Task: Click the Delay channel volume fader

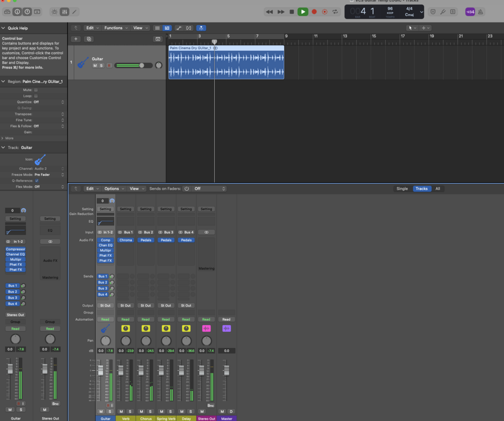Action: (x=181, y=370)
